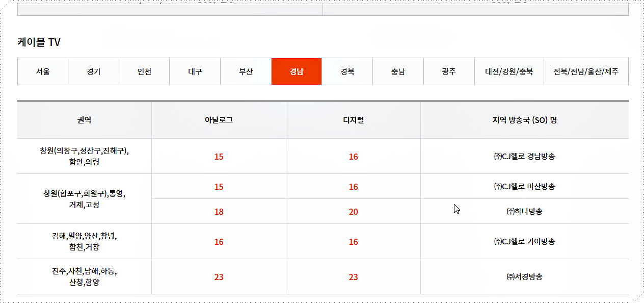
Task: Select the 경기 region tab
Action: [x=93, y=71]
